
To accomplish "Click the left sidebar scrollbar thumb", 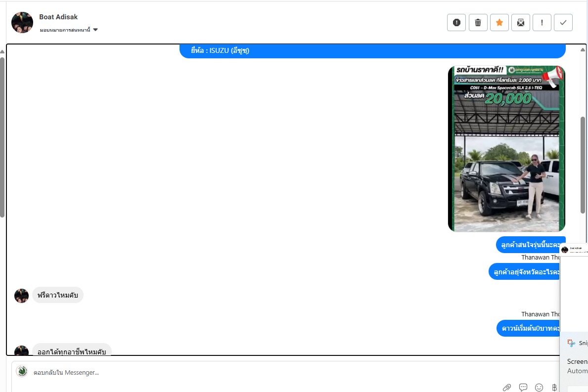I will coord(2,137).
